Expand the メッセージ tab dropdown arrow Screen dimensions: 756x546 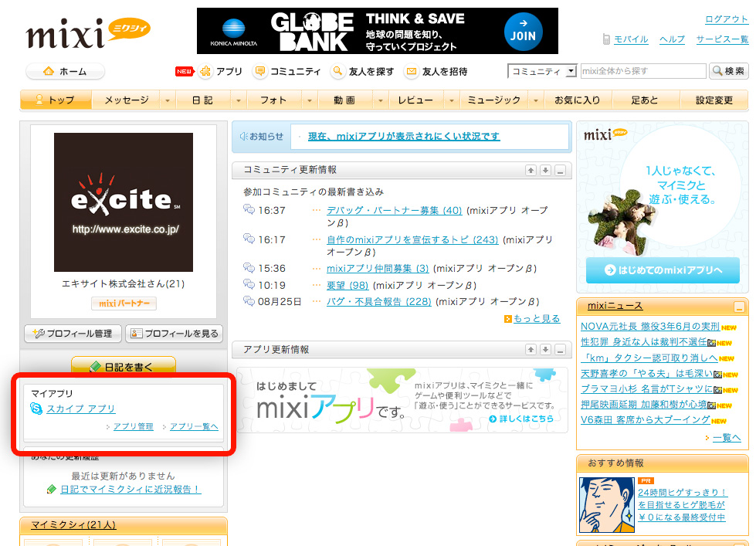[x=168, y=100]
